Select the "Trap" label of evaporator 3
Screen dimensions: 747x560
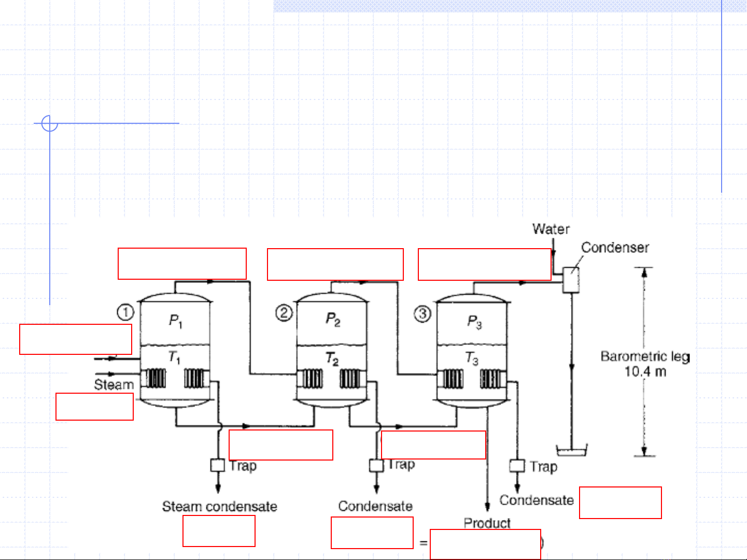coord(543,467)
